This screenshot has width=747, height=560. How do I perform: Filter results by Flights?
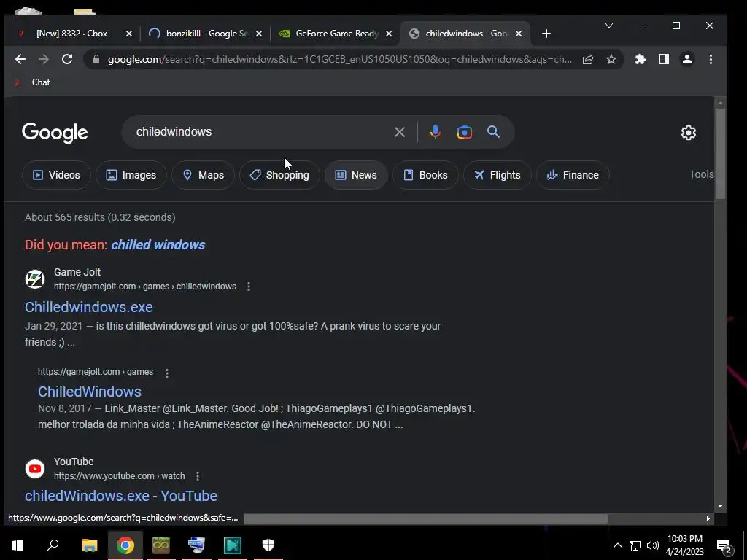pos(497,175)
